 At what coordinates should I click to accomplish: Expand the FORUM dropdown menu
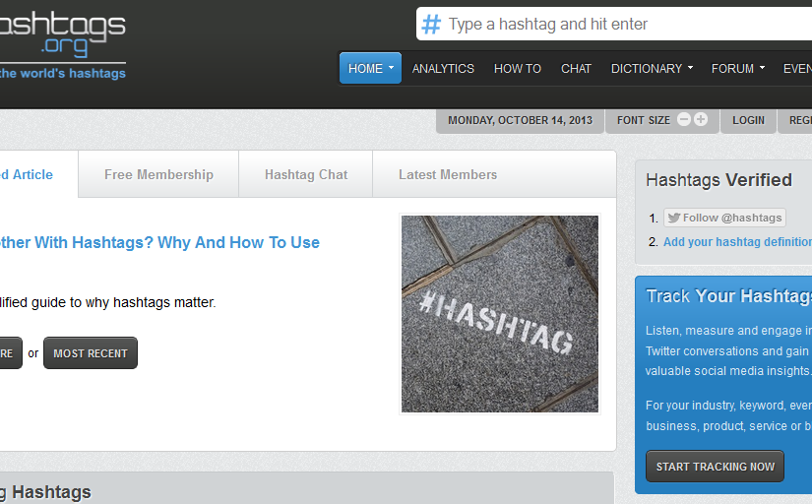(737, 68)
